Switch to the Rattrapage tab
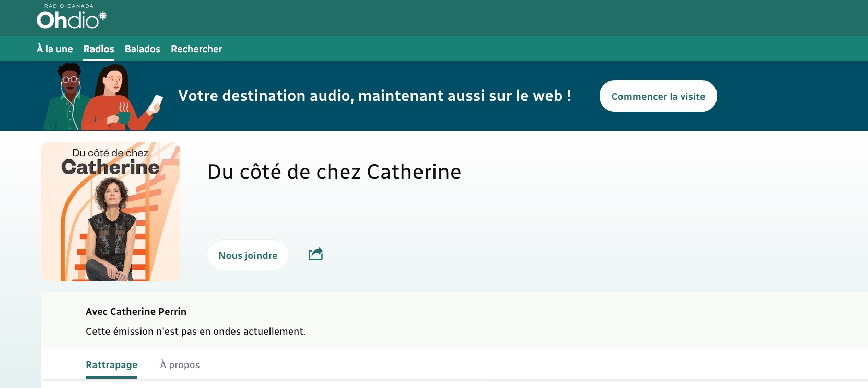The height and width of the screenshot is (388, 868). (x=112, y=365)
